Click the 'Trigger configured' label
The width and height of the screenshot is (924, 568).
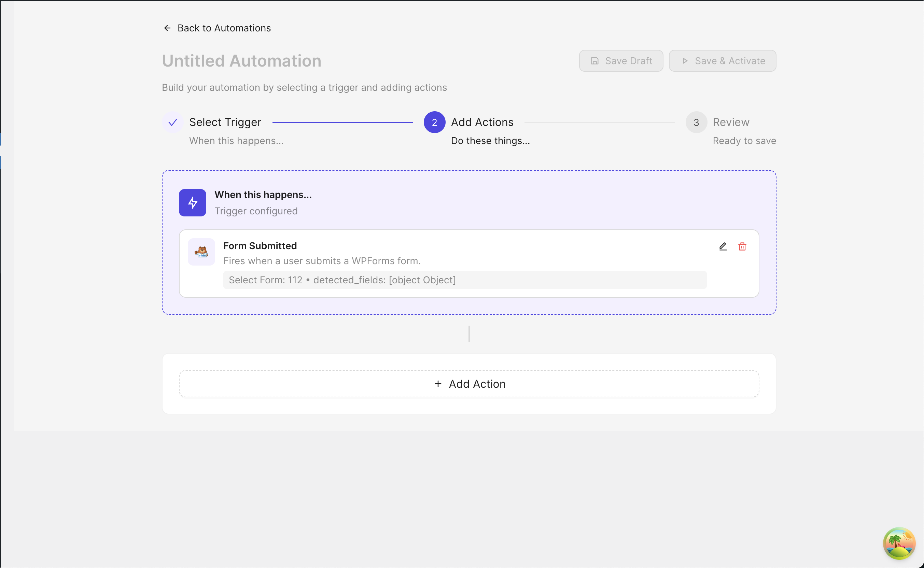coord(256,211)
